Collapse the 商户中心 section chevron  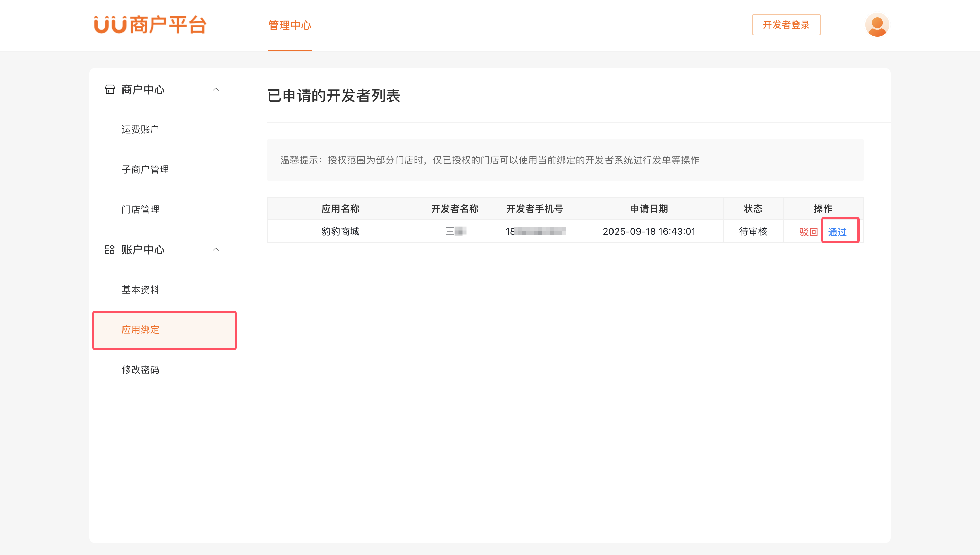pos(216,90)
